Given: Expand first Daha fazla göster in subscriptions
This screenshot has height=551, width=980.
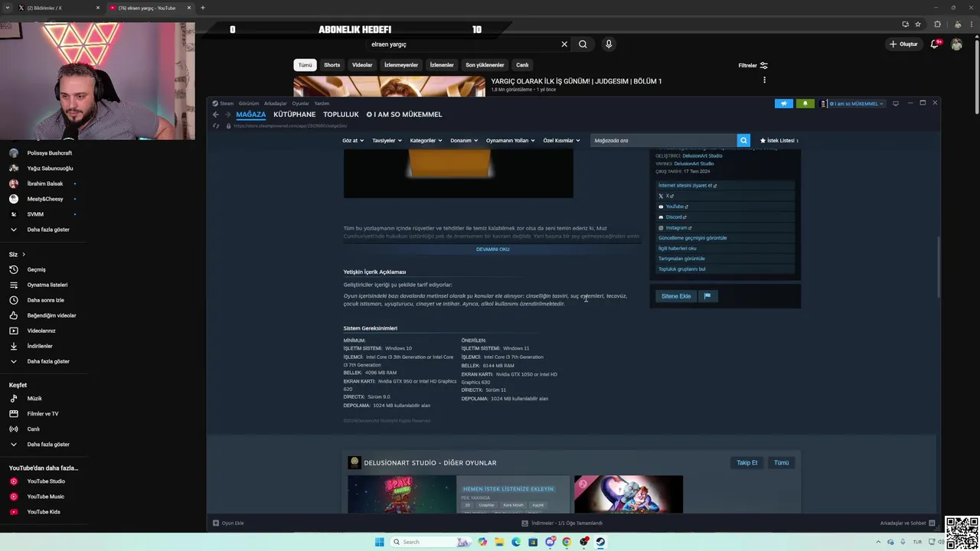Looking at the screenshot, I should (48, 230).
